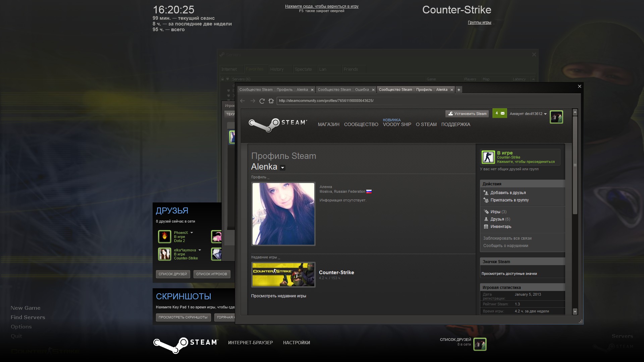This screenshot has height=362, width=644.
Task: Open the СООБЩЕСТВО menu
Action: [361, 125]
